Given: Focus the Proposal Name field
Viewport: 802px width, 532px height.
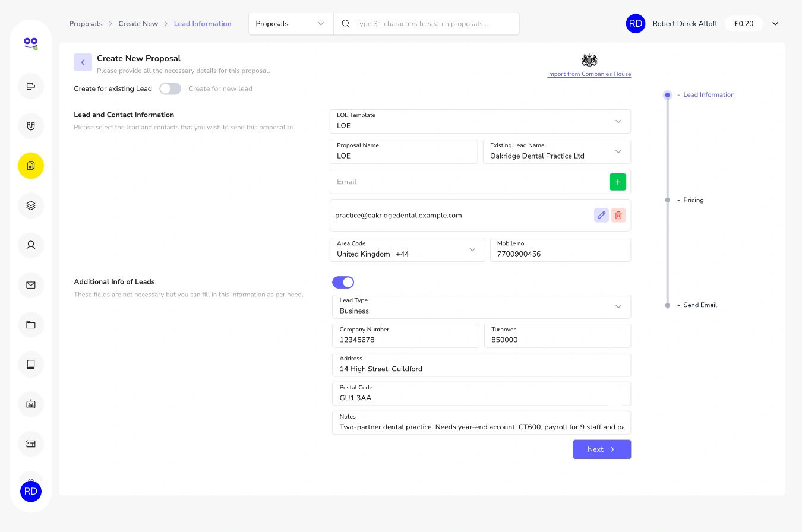Looking at the screenshot, I should click(403, 151).
